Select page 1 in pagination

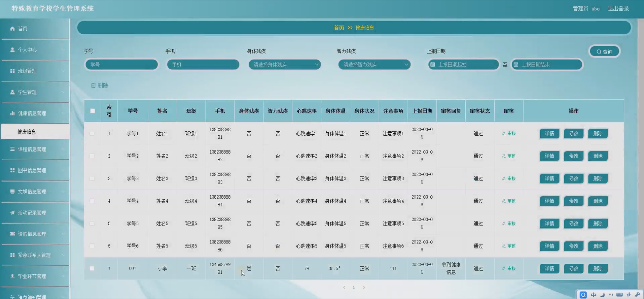354,288
